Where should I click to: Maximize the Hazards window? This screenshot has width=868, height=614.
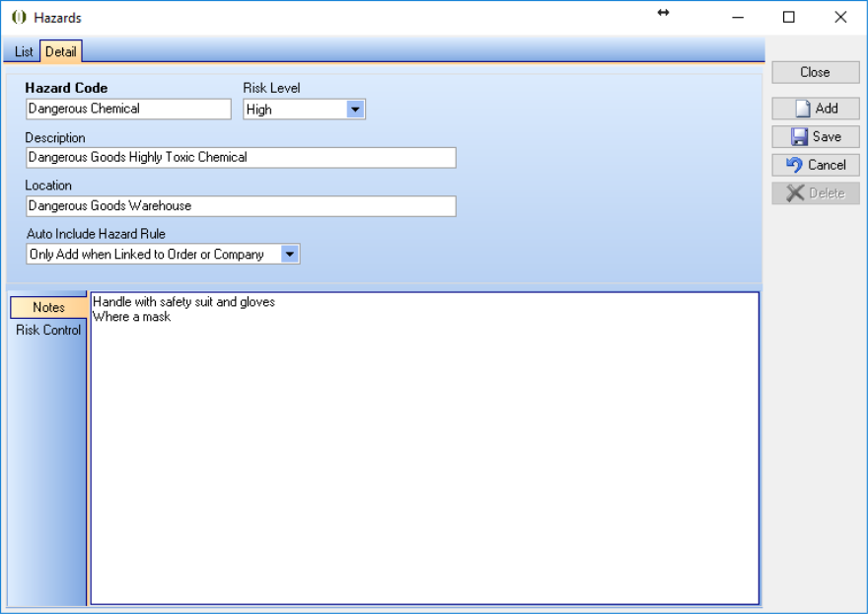(x=789, y=17)
